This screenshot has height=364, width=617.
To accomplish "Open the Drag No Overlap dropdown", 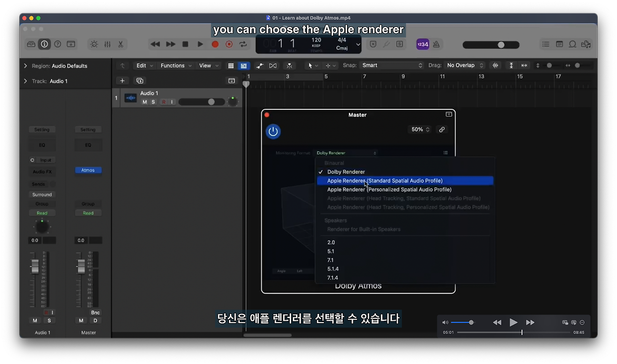I will [x=465, y=65].
